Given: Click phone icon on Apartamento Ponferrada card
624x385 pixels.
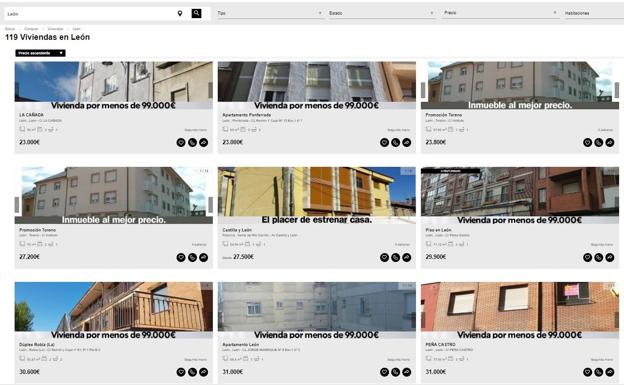Looking at the screenshot, I should pyautogui.click(x=396, y=143).
